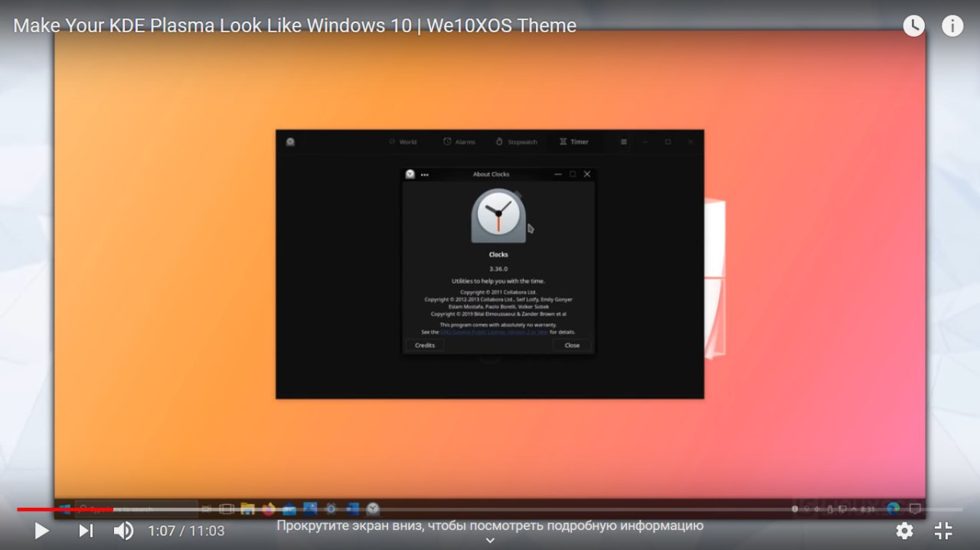Open the Start menu button on taskbar
Viewport: 980px width, 550px height.
64,509
